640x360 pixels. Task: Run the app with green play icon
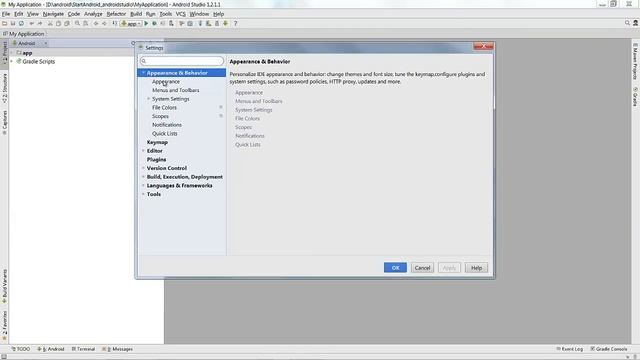click(x=146, y=24)
